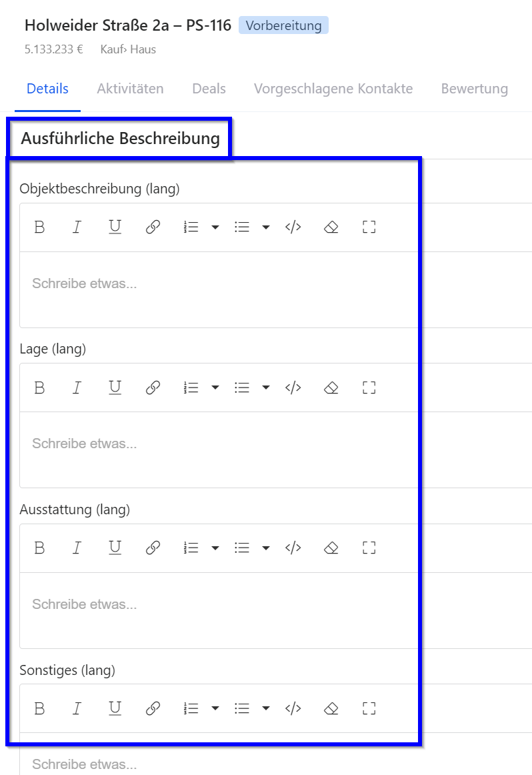Switch to the Aktivitäten tab
This screenshot has height=775, width=532.
pos(130,89)
